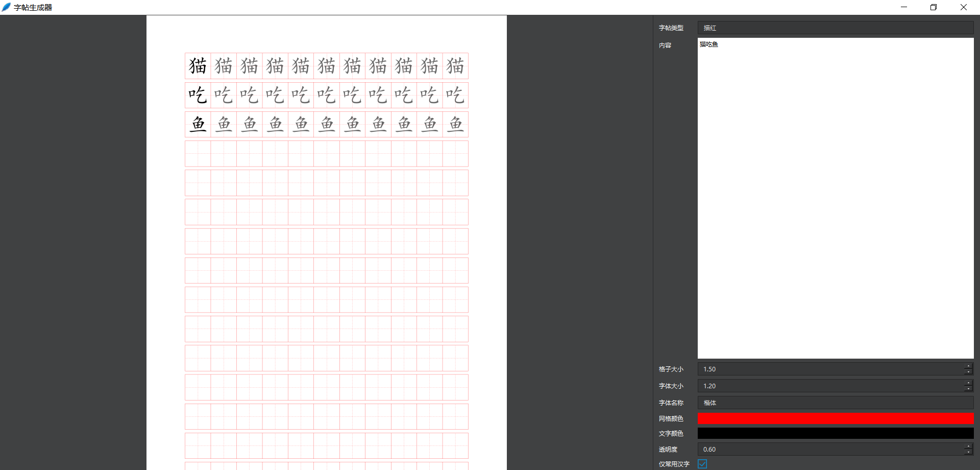980x470 pixels.
Task: Click the red 网格颜色 color swatch
Action: pyautogui.click(x=835, y=418)
